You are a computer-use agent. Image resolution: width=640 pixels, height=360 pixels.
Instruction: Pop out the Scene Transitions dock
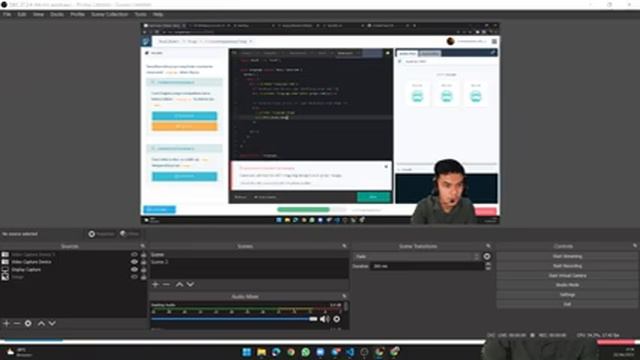pos(488,246)
